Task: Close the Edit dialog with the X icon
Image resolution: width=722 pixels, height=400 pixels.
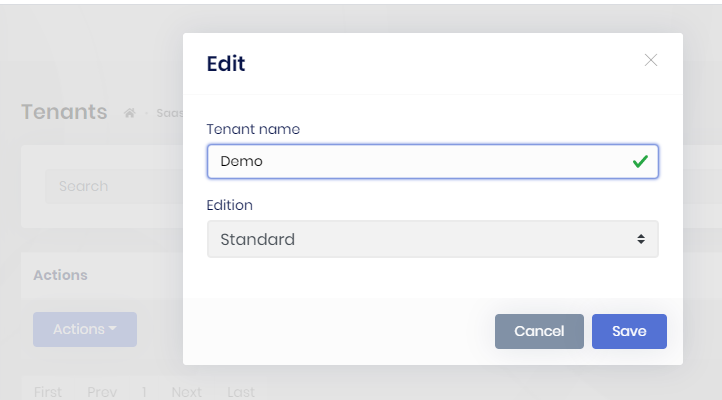Action: (x=651, y=60)
